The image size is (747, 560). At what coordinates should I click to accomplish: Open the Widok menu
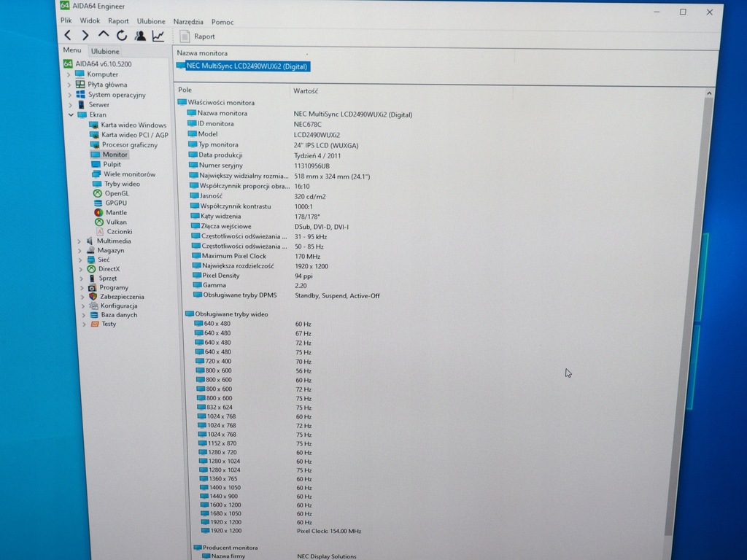(90, 21)
